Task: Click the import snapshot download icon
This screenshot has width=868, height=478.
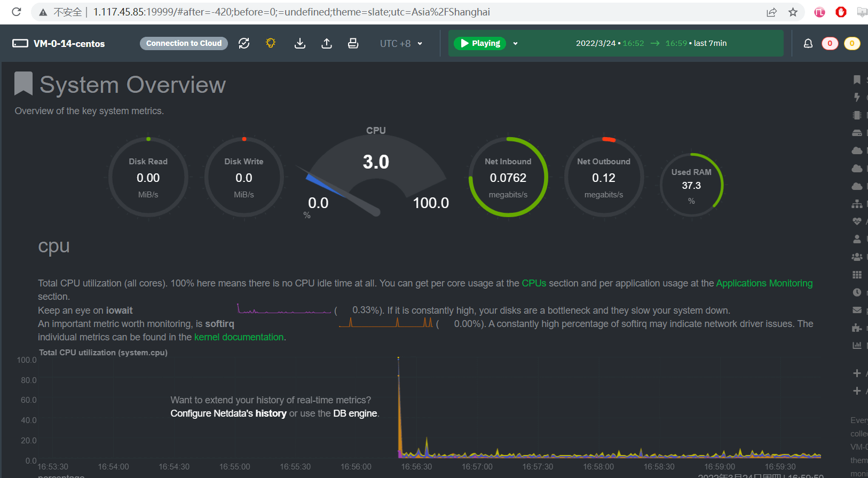Action: (x=300, y=43)
